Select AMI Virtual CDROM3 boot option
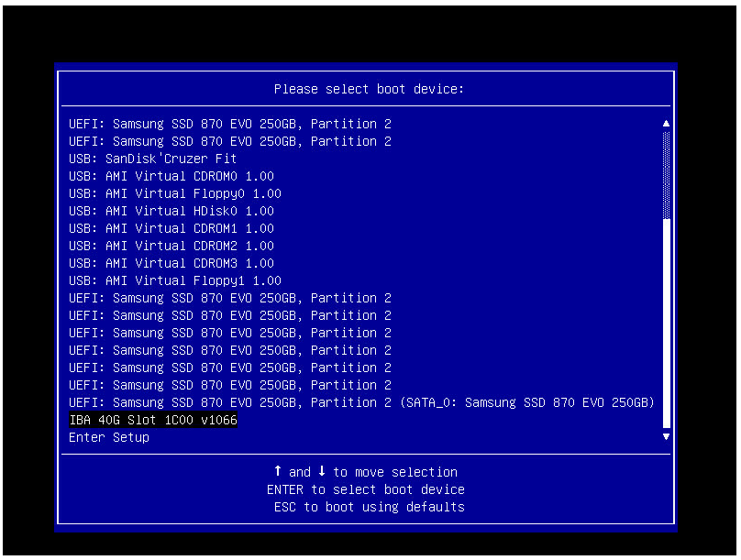 [171, 263]
